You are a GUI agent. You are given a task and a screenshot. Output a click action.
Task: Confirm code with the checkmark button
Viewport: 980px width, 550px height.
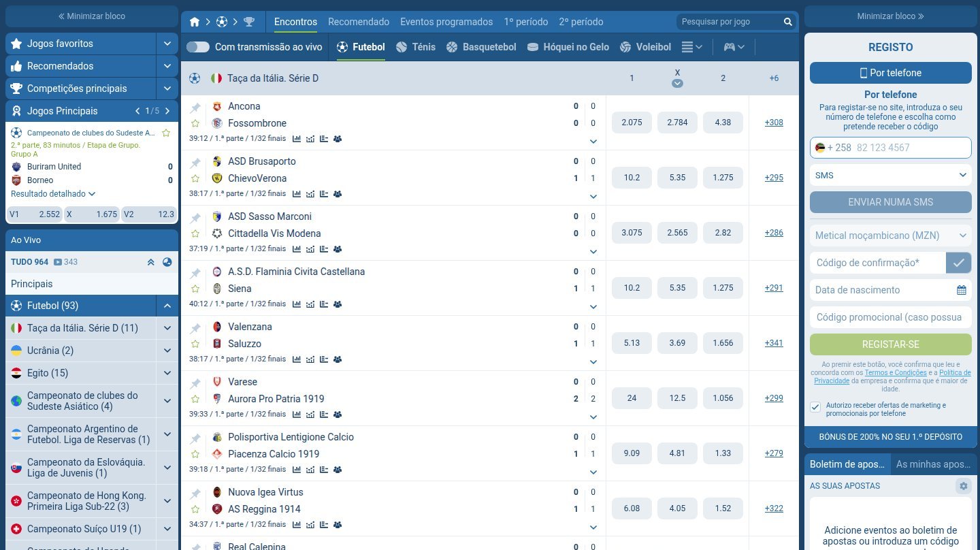coord(959,263)
